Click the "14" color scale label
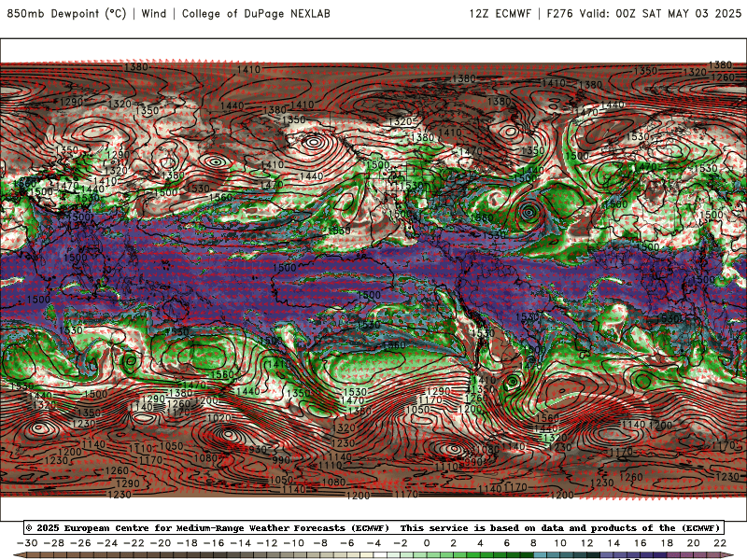Image resolution: width=747 pixels, height=560 pixels. coord(613,543)
